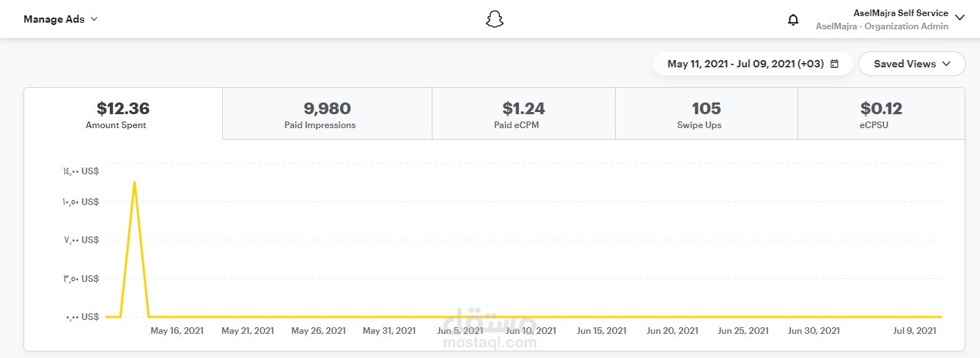Image resolution: width=980 pixels, height=358 pixels.
Task: Click the Snapchat ghost logo
Action: pyautogui.click(x=495, y=19)
